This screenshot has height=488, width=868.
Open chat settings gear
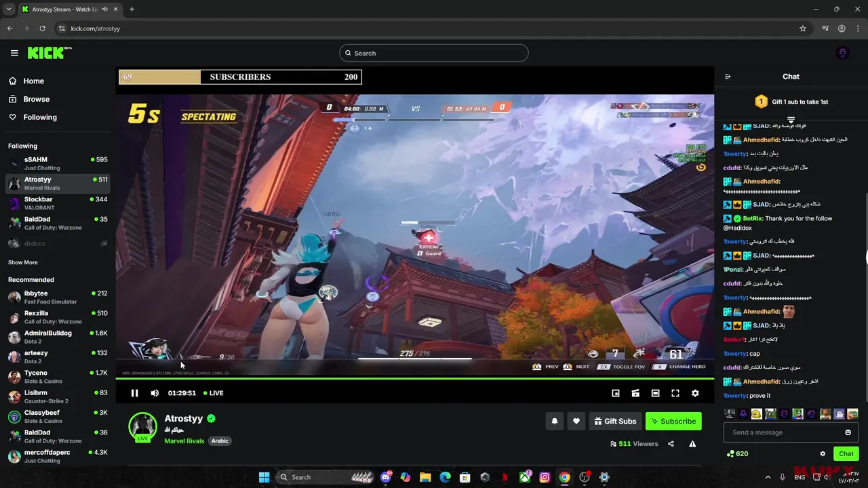point(823,453)
